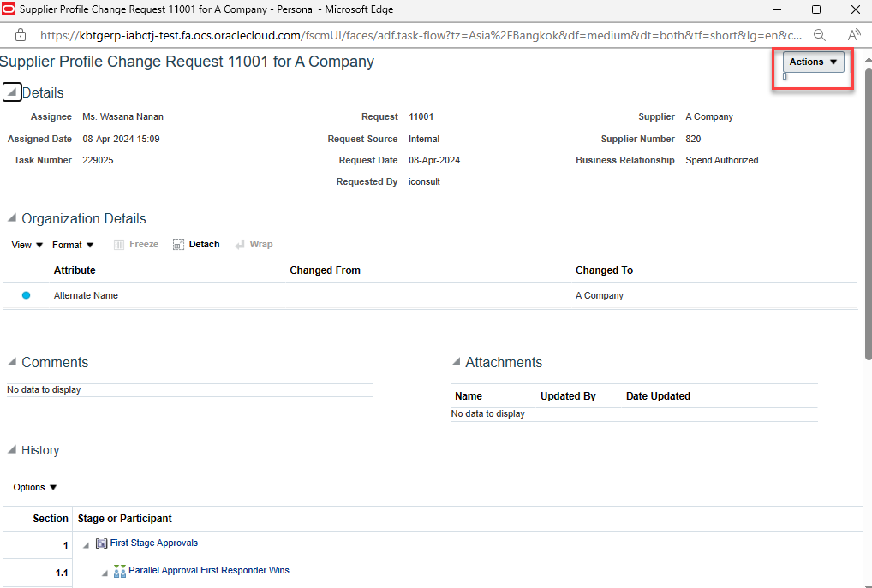Click the First Stage Approvals stage icon

coord(100,543)
